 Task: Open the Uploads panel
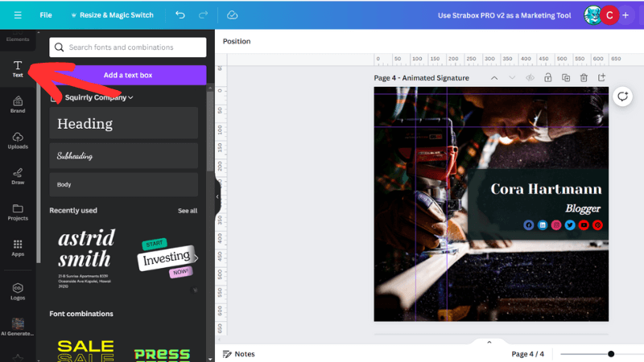(x=17, y=141)
